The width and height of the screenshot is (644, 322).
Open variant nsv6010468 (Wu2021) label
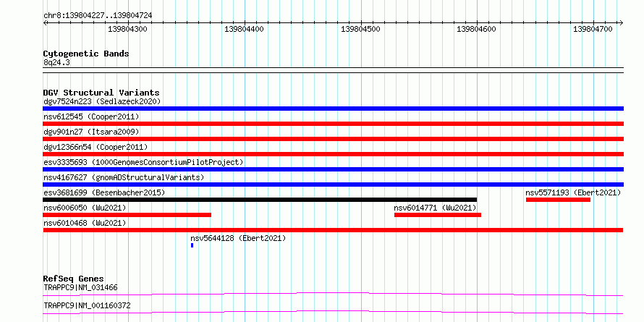(x=85, y=223)
